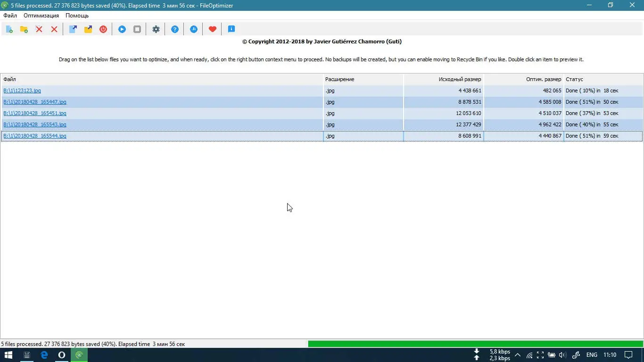Click status Done ( 37%) in 53 сек
Image resolution: width=644 pixels, height=362 pixels.
(x=592, y=113)
